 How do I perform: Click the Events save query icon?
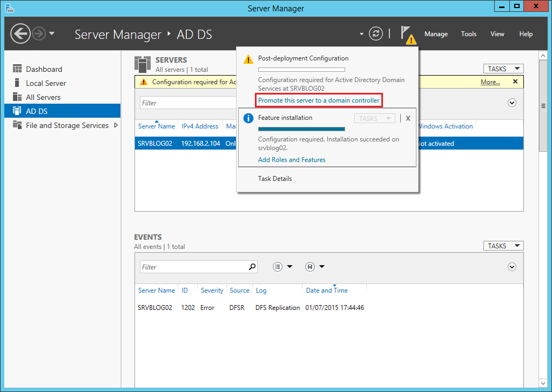[310, 267]
